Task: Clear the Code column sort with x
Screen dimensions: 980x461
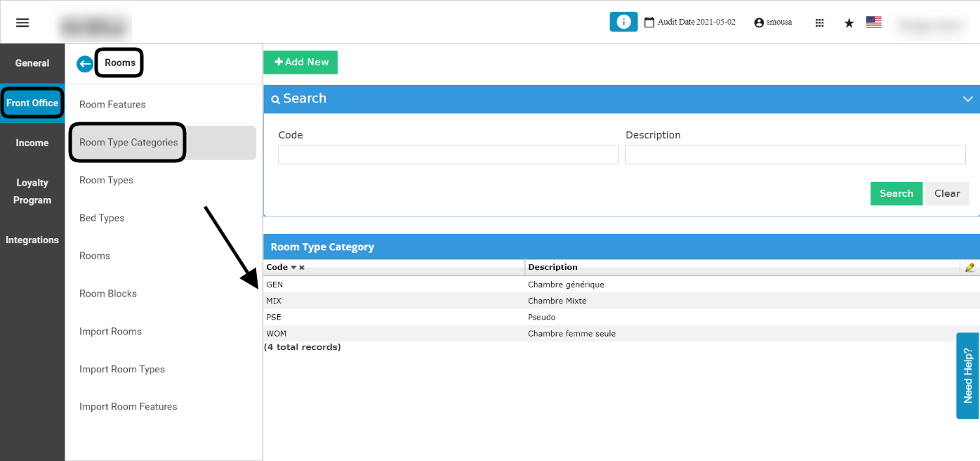Action: [x=302, y=268]
